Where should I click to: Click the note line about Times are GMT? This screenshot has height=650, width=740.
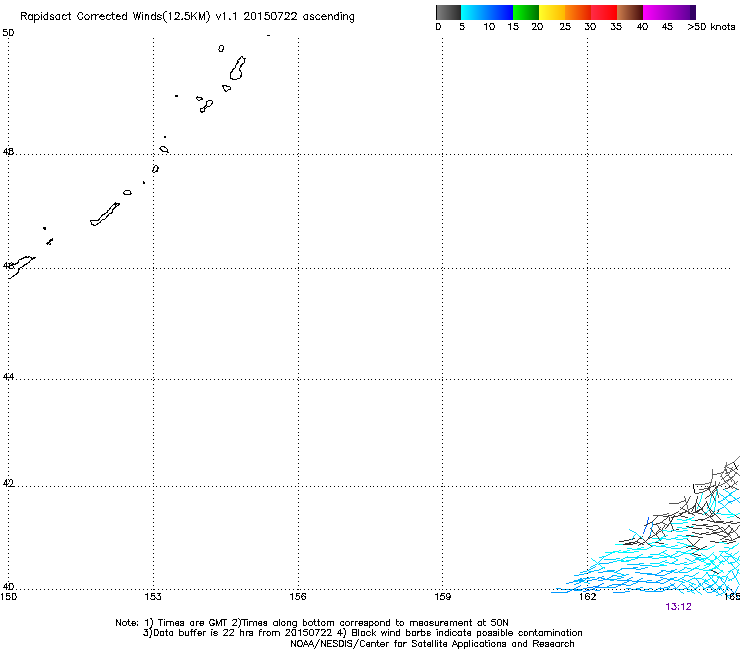[x=311, y=623]
